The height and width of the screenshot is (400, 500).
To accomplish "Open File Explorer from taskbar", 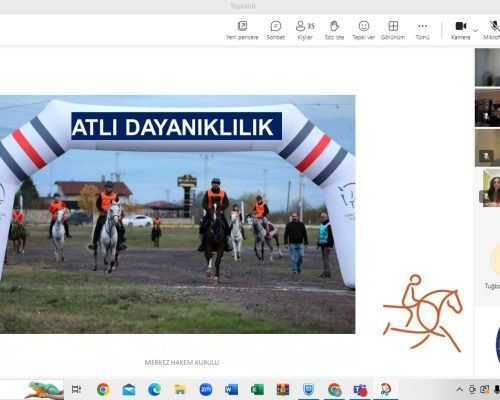I will pos(180,389).
